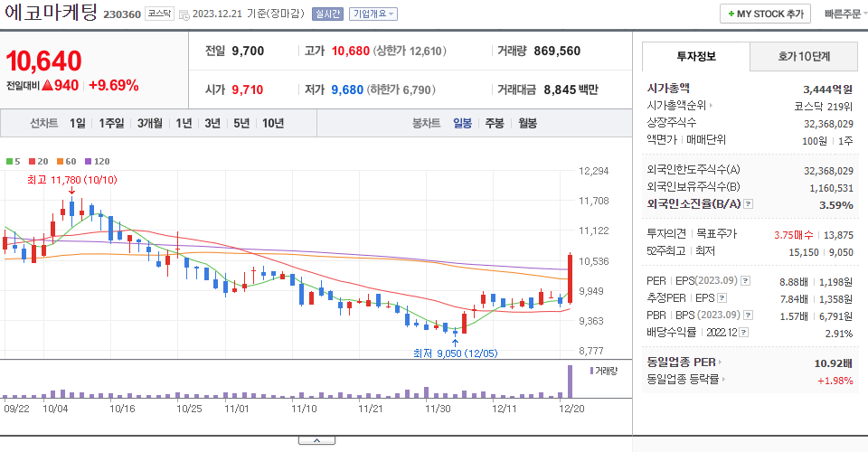Click the 전일 9,700 value
Viewport: 868px width, 452px height.
coord(248,51)
